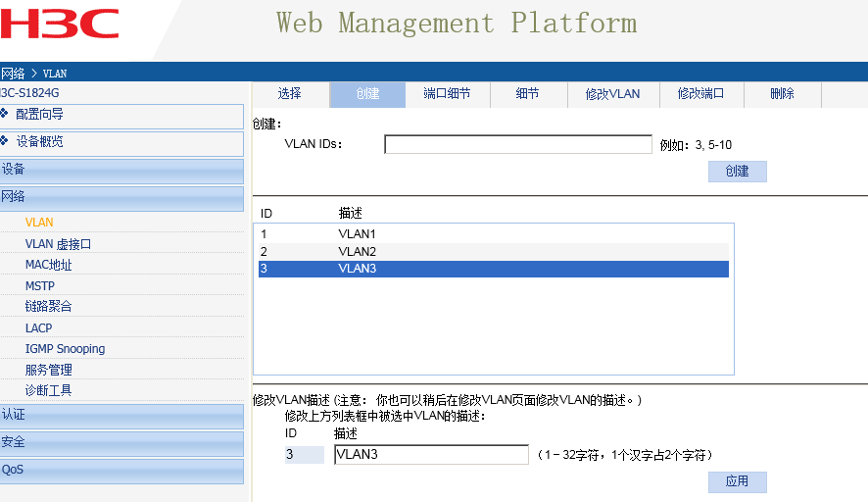The image size is (868, 502).
Task: Collapse the 网络 sidebar section
Action: point(121,198)
